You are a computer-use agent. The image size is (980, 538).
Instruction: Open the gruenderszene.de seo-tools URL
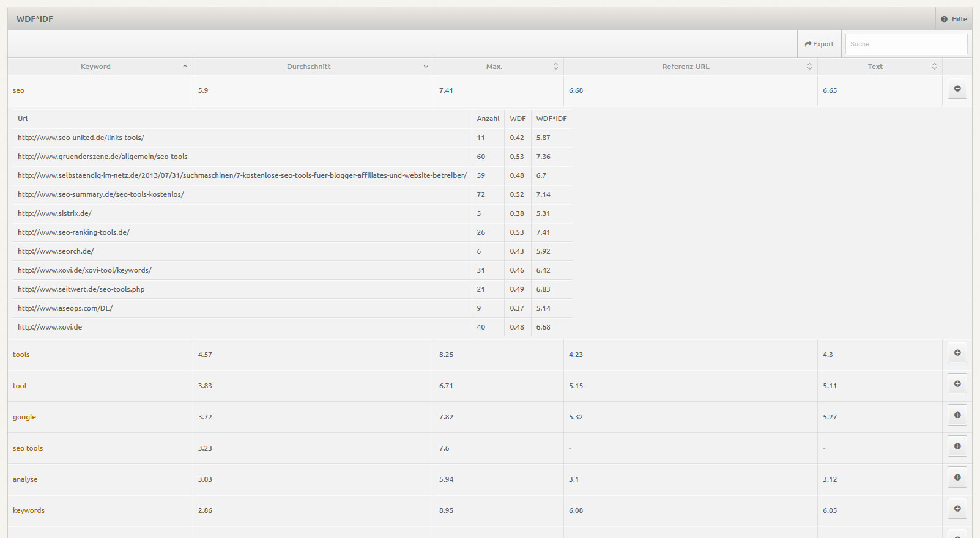103,157
